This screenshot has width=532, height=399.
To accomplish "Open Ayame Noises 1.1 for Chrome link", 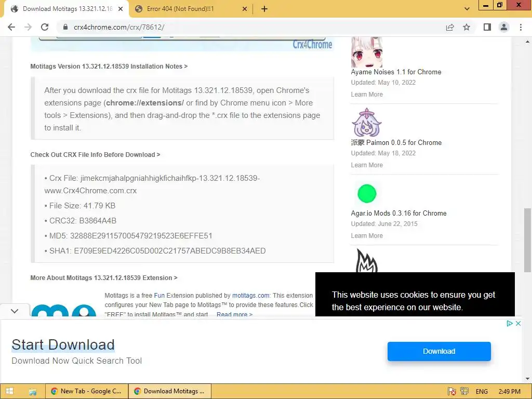I will point(396,72).
